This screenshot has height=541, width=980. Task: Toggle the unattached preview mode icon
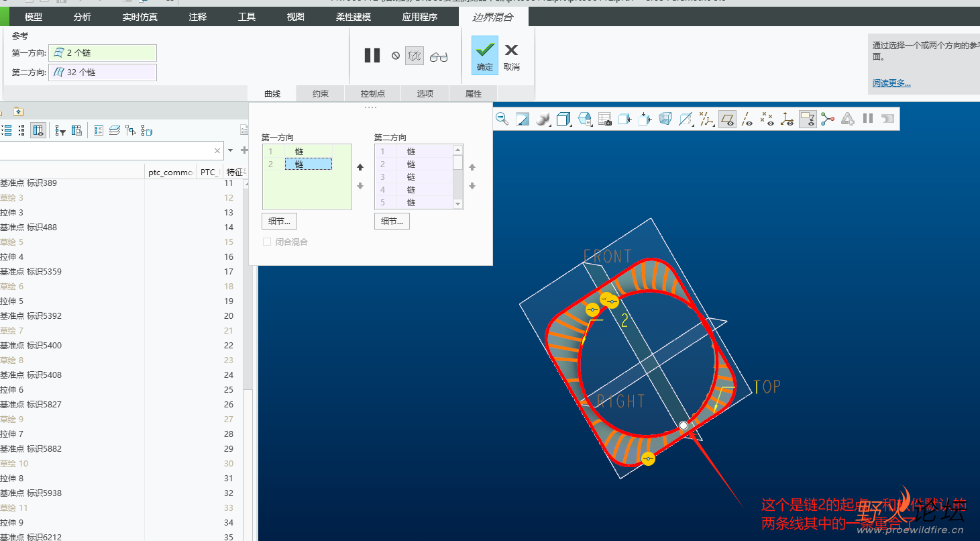click(x=415, y=56)
